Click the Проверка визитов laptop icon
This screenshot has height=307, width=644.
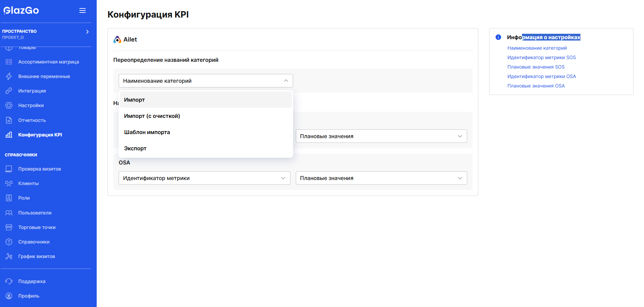point(9,169)
